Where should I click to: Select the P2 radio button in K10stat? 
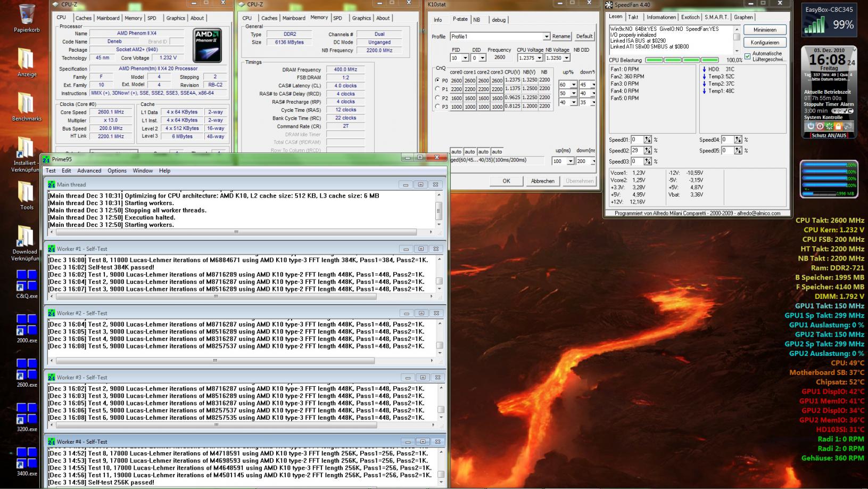coord(437,98)
